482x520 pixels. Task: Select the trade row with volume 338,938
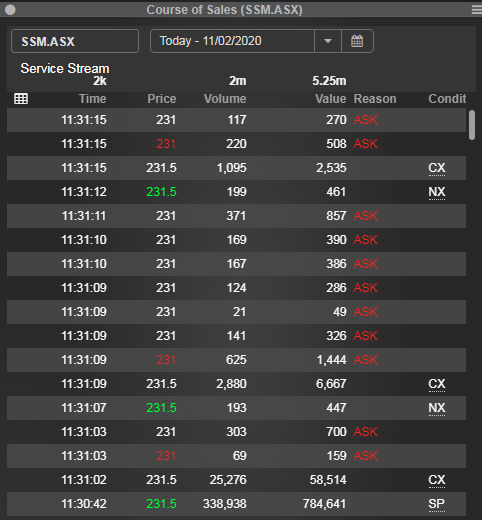click(236, 504)
